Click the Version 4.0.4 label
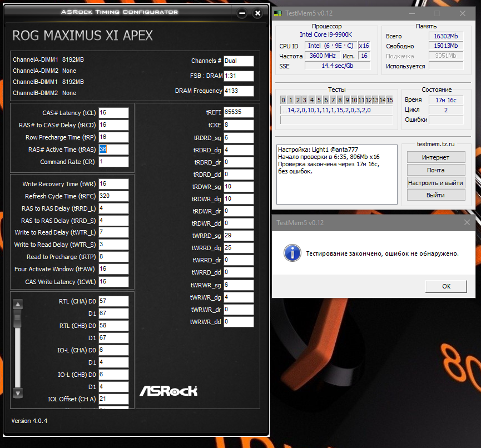The width and height of the screenshot is (481, 448). 29,421
